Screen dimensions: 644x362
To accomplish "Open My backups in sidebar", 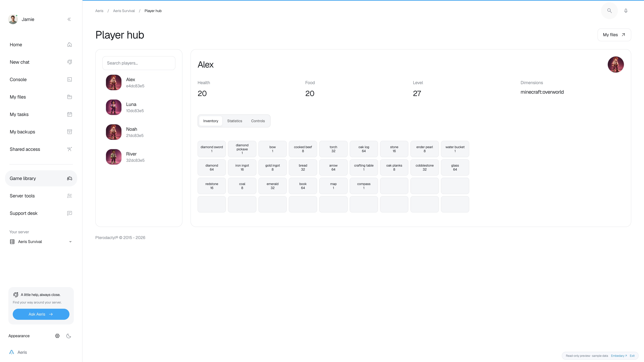I will pyautogui.click(x=41, y=132).
